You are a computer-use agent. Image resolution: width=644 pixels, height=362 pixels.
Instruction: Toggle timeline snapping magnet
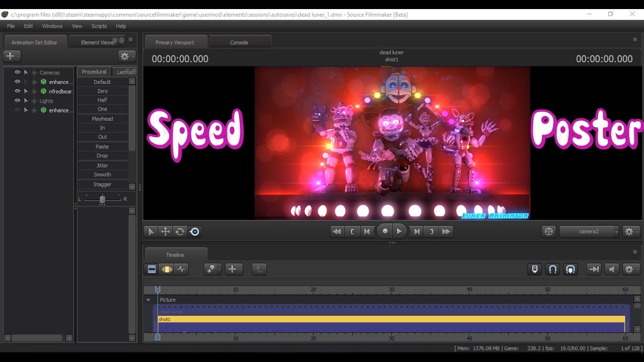click(x=552, y=269)
